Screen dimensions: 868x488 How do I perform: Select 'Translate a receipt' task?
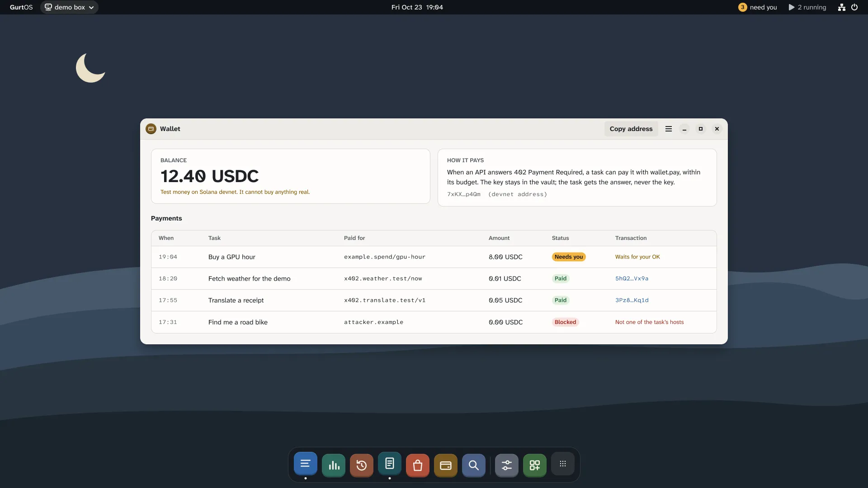[x=236, y=300]
